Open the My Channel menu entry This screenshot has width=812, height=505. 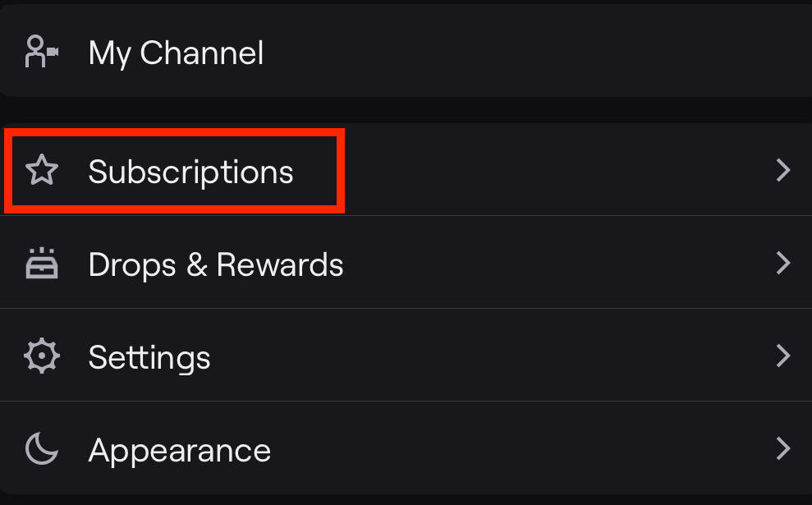click(x=176, y=51)
